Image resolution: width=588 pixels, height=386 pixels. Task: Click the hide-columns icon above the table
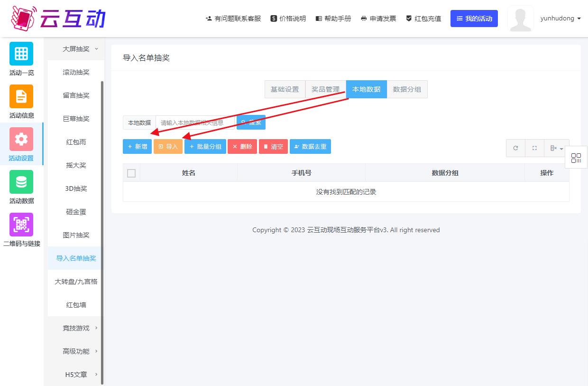coord(555,148)
